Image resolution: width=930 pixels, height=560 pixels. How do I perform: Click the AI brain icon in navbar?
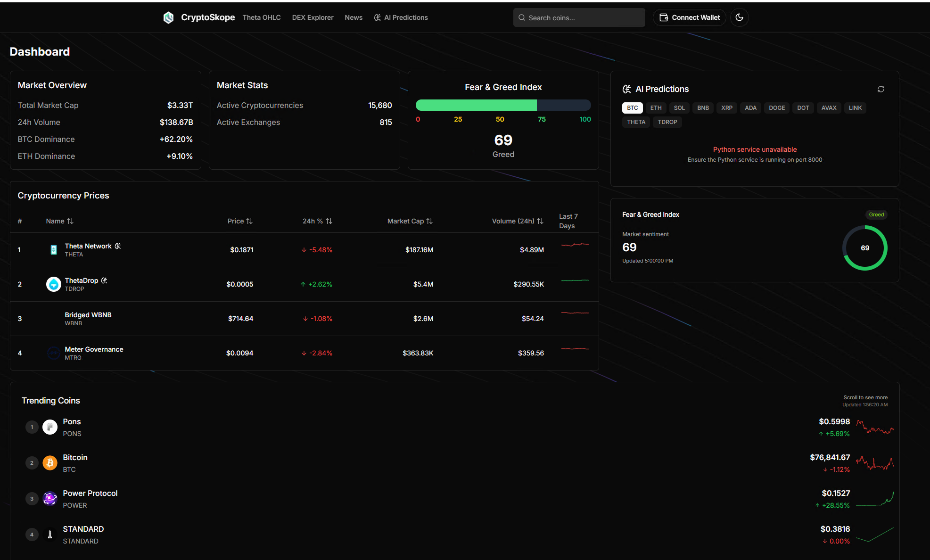click(377, 17)
